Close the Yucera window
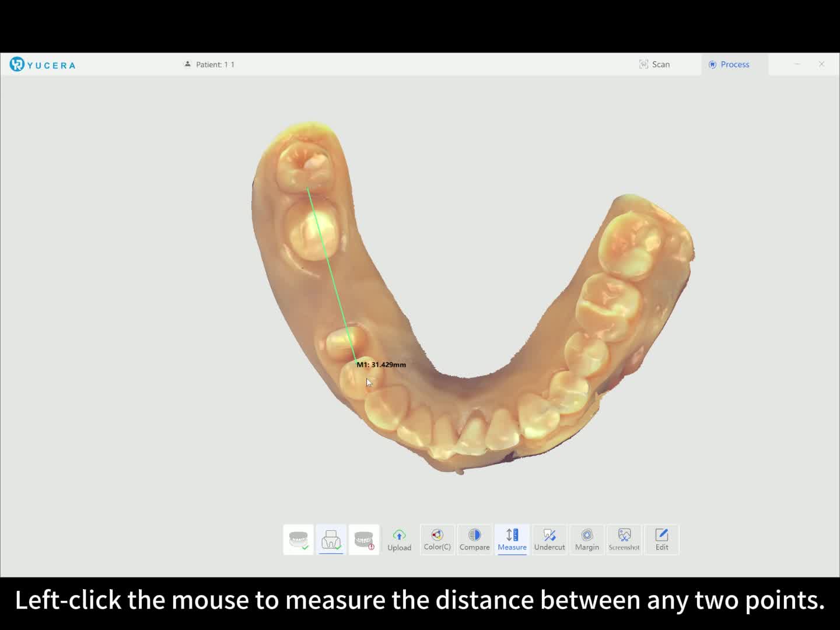This screenshot has width=840, height=630. click(x=821, y=64)
